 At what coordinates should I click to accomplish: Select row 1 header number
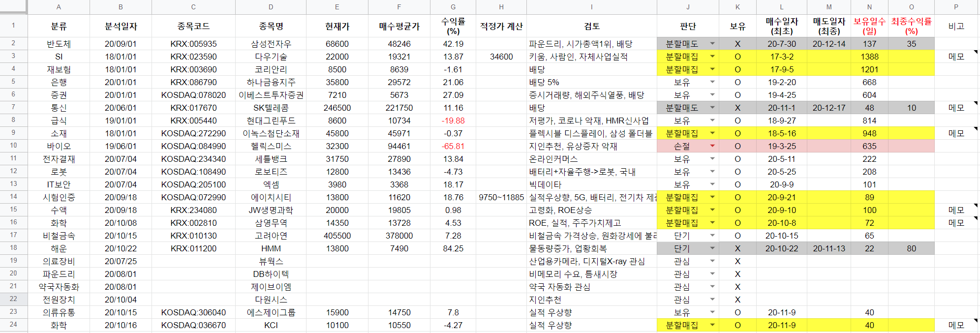click(x=13, y=26)
